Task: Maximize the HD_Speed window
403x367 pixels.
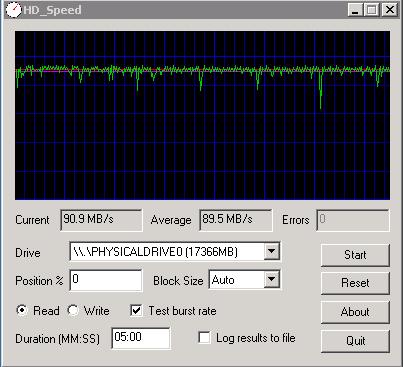Action: tap(371, 10)
